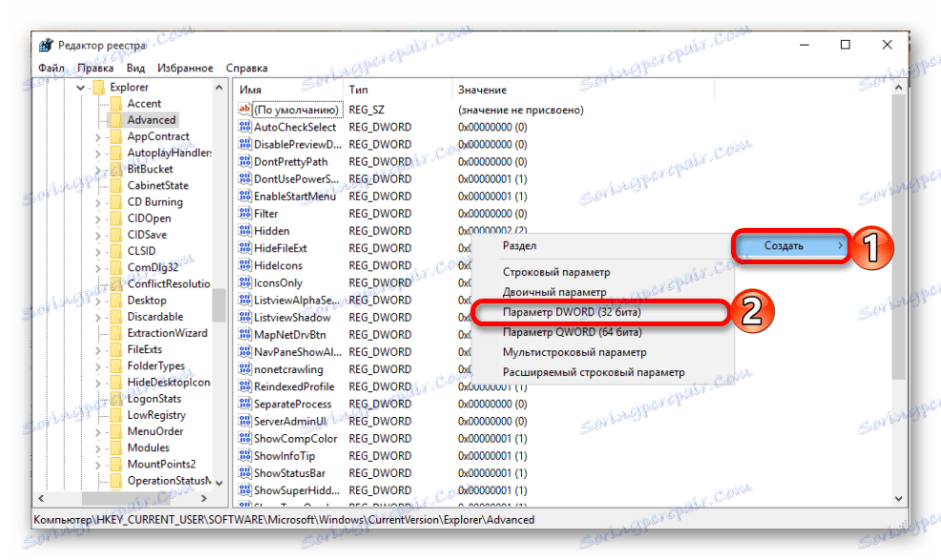The height and width of the screenshot is (560, 941).
Task: Select the DWORD icon next to HideFileExt
Action: (x=246, y=246)
